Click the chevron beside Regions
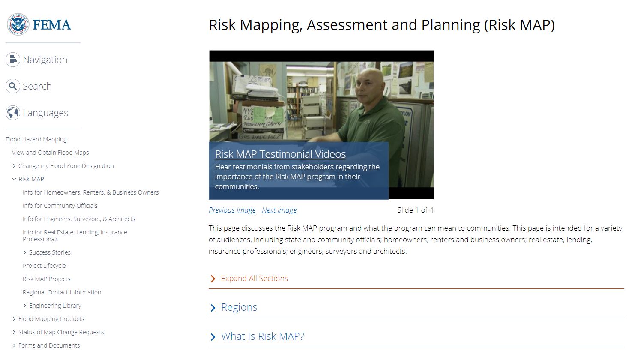This screenshot has width=644, height=351. (x=213, y=307)
